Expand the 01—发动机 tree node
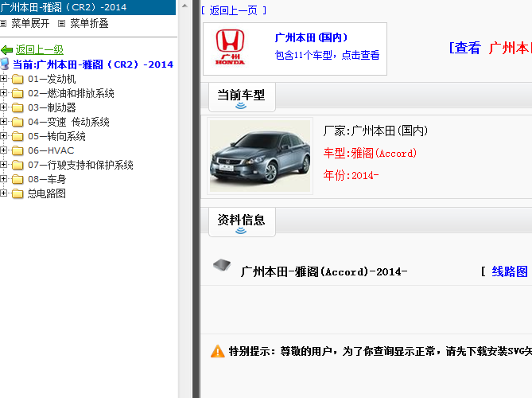Screen dimensions: 532x398 pos(3,79)
